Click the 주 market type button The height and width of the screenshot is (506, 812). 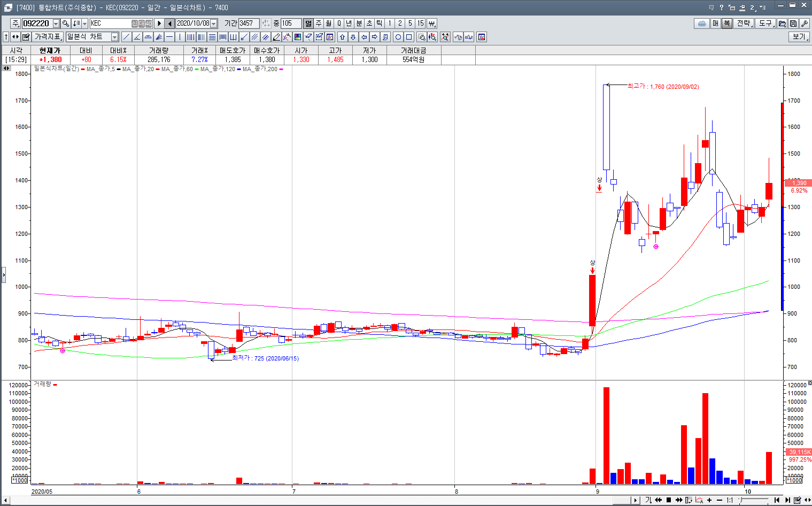(16, 24)
